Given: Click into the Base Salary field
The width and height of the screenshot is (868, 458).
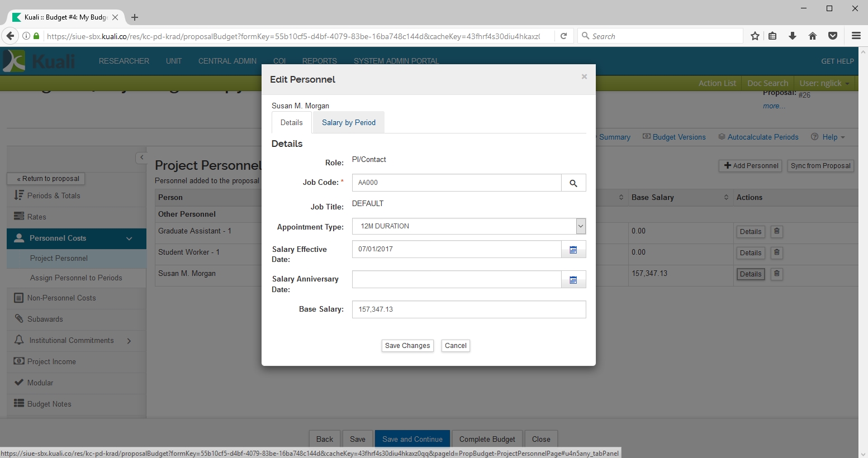Looking at the screenshot, I should 468,309.
